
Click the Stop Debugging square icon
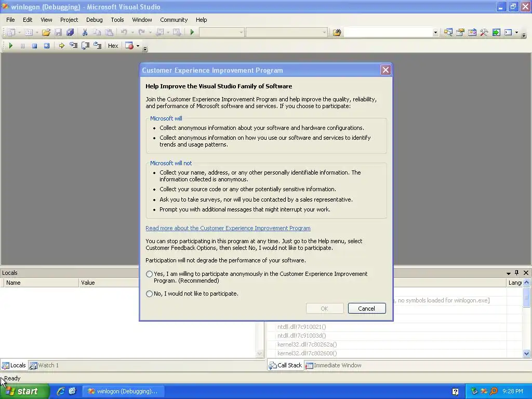click(34, 46)
